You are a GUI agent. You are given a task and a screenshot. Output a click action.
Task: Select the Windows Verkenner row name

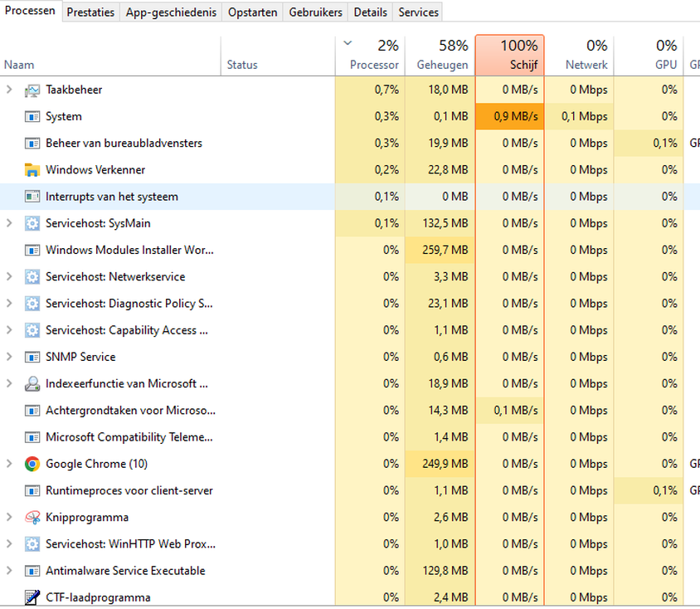coord(95,170)
